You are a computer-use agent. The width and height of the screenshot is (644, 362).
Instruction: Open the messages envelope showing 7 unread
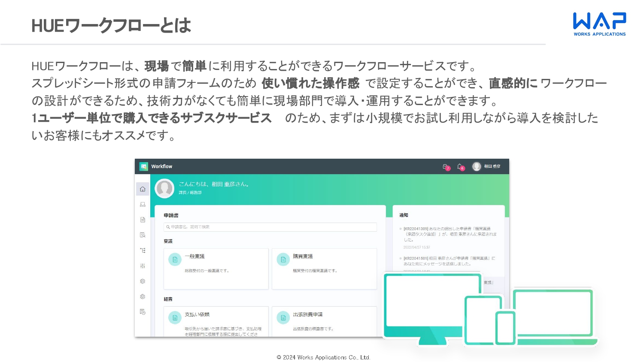coord(446,167)
